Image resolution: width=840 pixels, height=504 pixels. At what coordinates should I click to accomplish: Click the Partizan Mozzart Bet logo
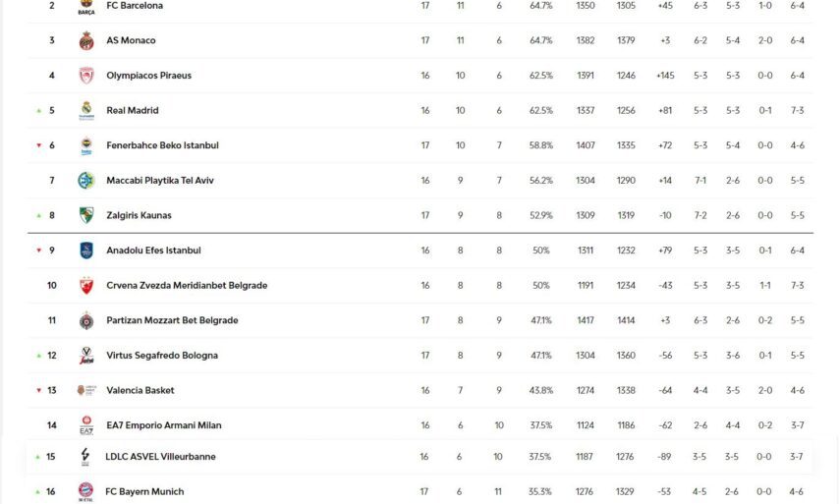tap(86, 320)
